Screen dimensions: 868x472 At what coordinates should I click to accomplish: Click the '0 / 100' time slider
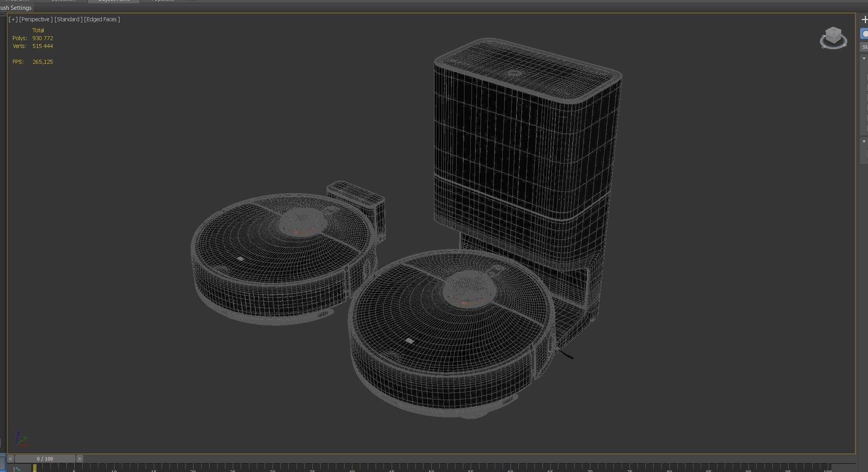click(x=45, y=459)
